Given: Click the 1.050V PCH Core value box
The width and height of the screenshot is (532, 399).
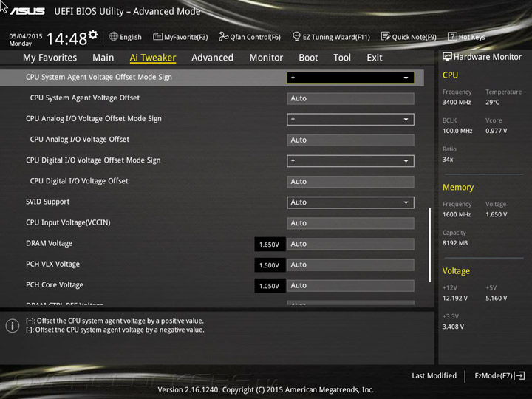Looking at the screenshot, I should point(270,286).
